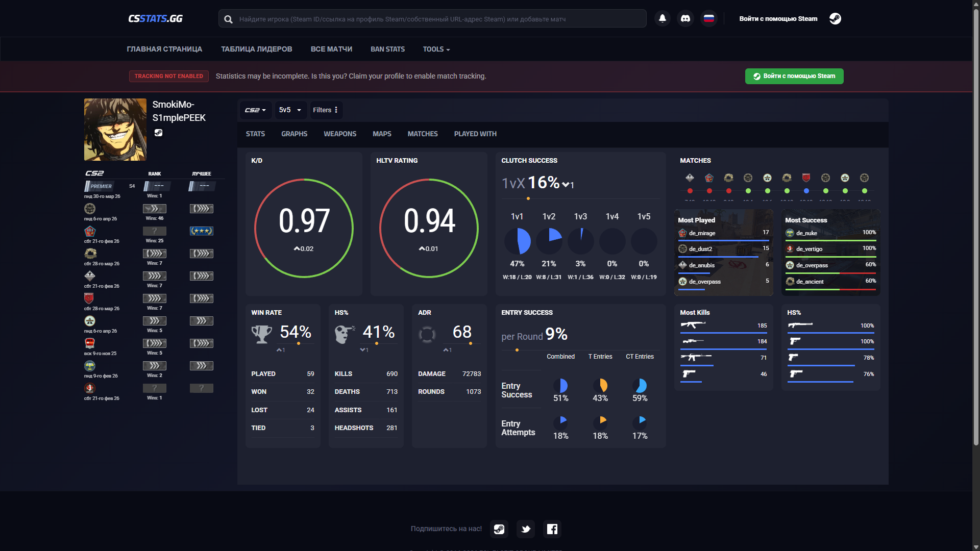Click the Win Rate trophy icon
This screenshot has width=980, height=551.
point(261,334)
